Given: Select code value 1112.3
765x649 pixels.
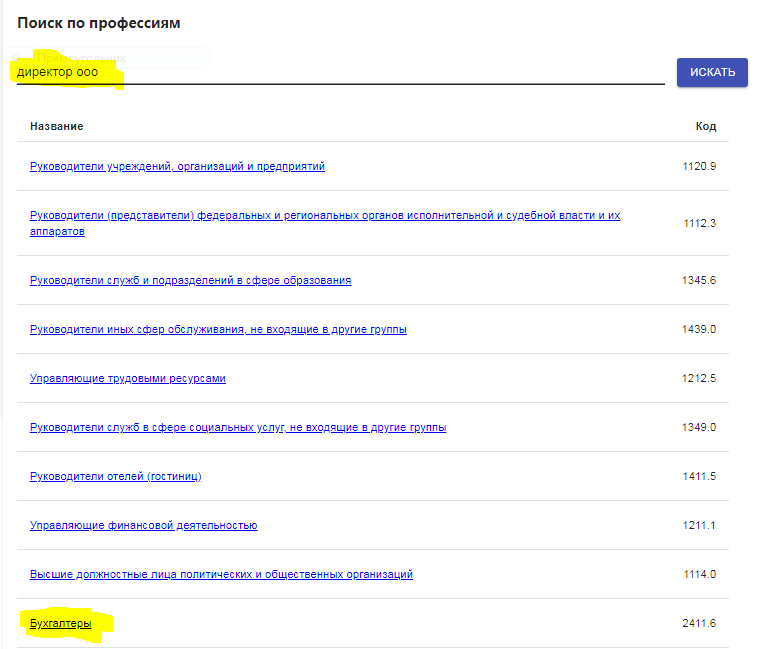Looking at the screenshot, I should (x=698, y=223).
